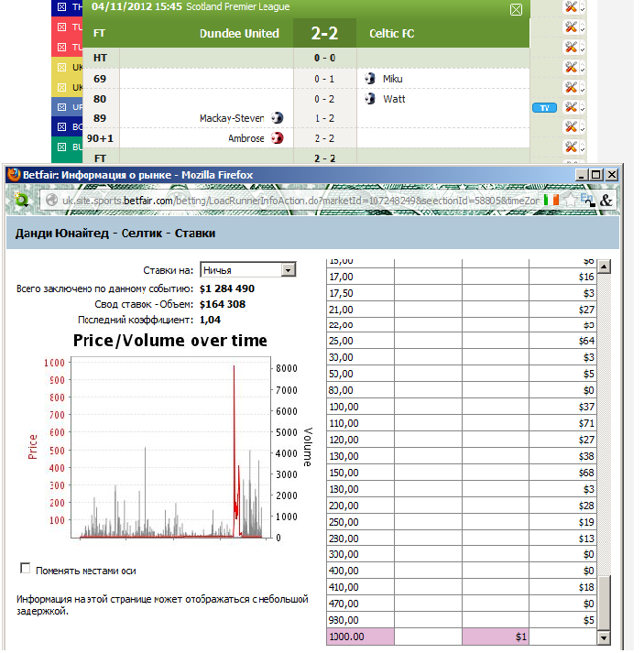Toggle the checkbox on the green BU row

coord(61,147)
